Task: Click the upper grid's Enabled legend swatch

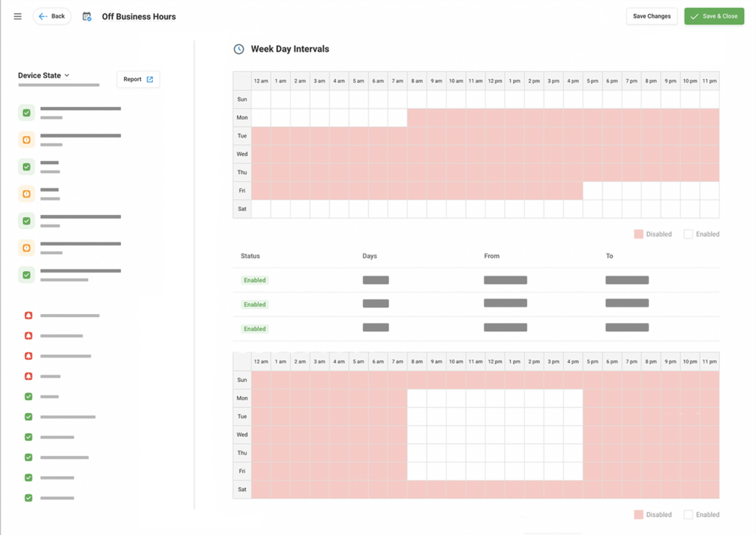Action: coord(689,234)
